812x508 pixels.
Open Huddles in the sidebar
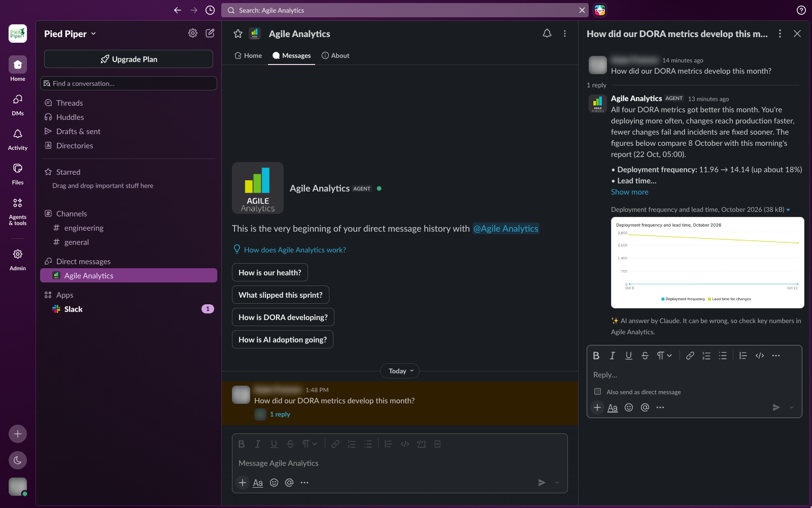(x=128, y=117)
